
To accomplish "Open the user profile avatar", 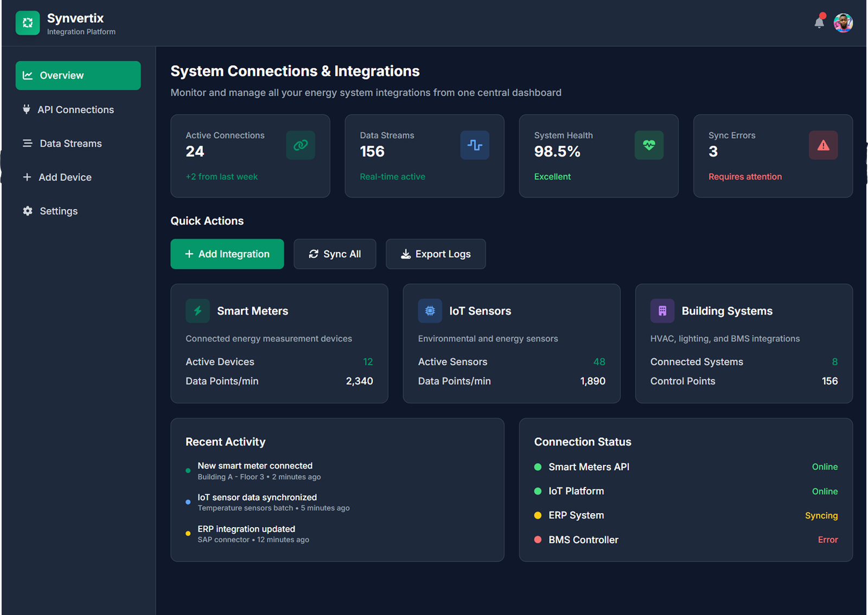I will click(x=843, y=23).
